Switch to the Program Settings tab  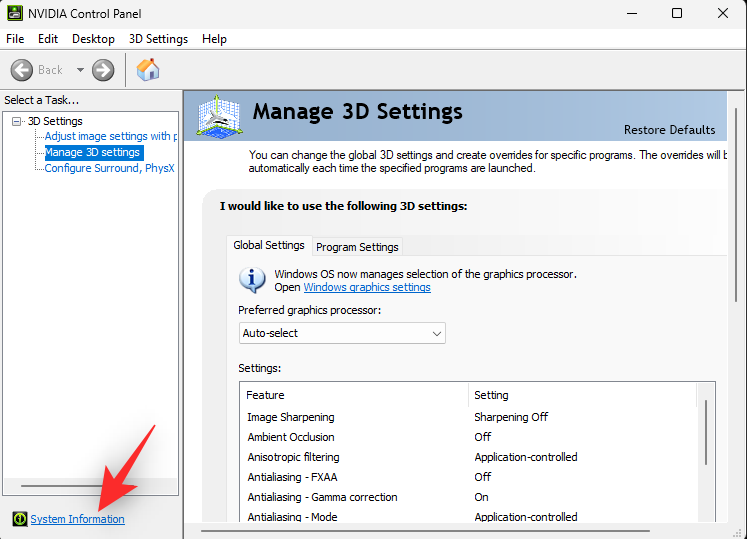[x=357, y=247]
